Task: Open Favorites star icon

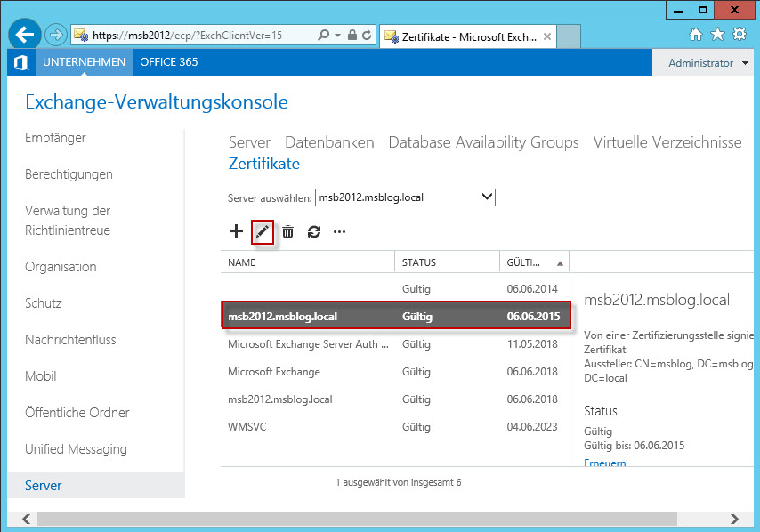Action: [x=717, y=35]
